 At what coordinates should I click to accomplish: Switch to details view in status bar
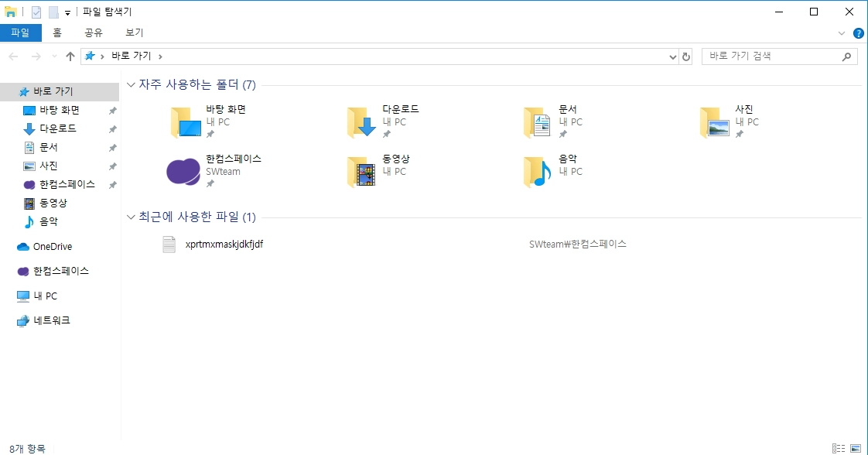(x=839, y=448)
